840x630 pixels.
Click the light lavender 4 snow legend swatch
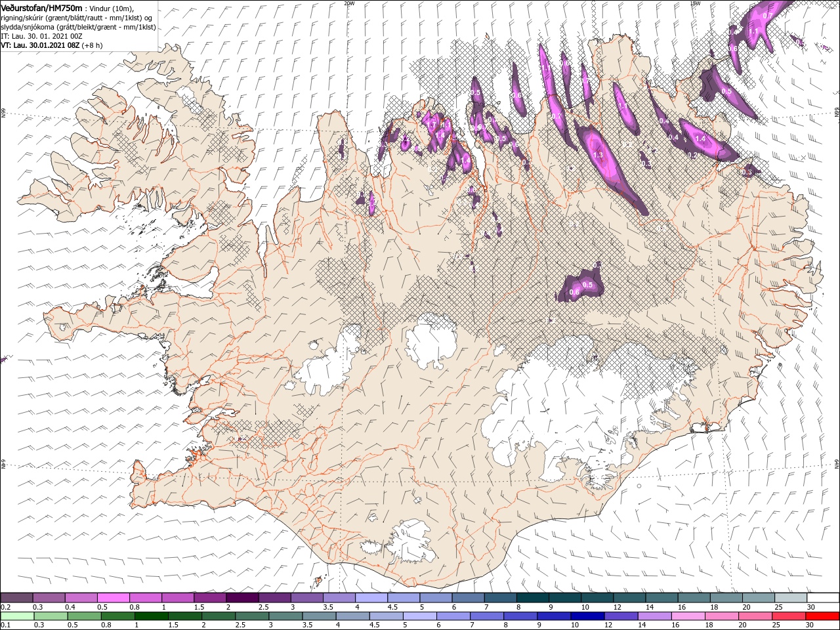click(371, 598)
